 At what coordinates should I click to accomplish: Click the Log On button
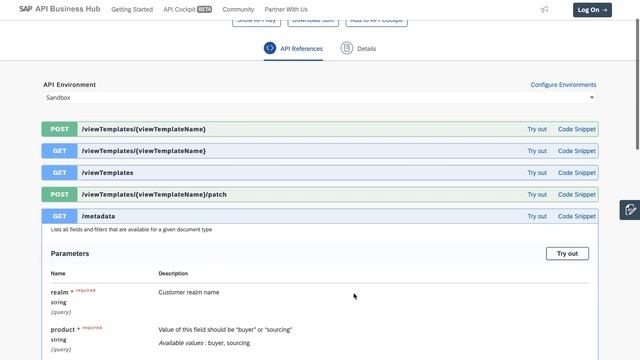pyautogui.click(x=592, y=10)
